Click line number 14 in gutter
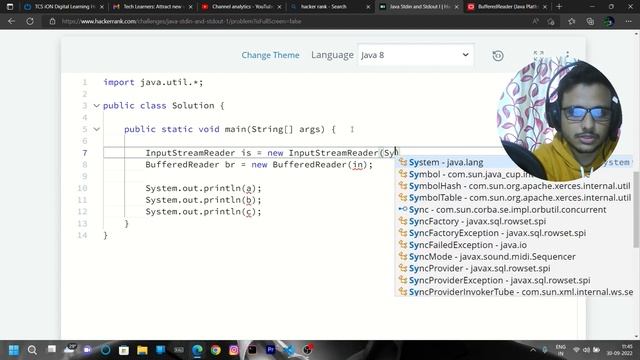This screenshot has width=640, height=360. [x=83, y=236]
